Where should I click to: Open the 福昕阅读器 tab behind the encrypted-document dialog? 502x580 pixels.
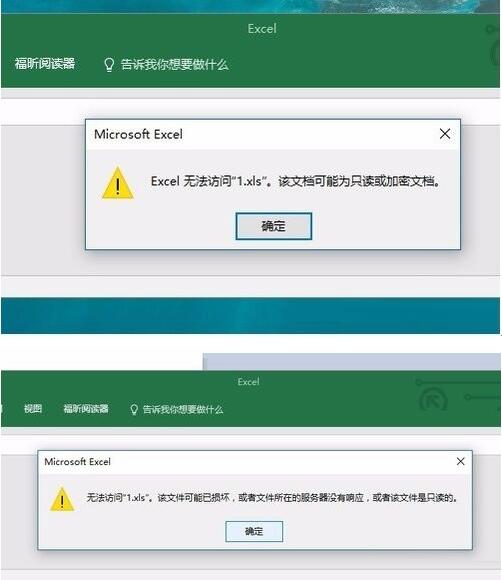[x=45, y=64]
